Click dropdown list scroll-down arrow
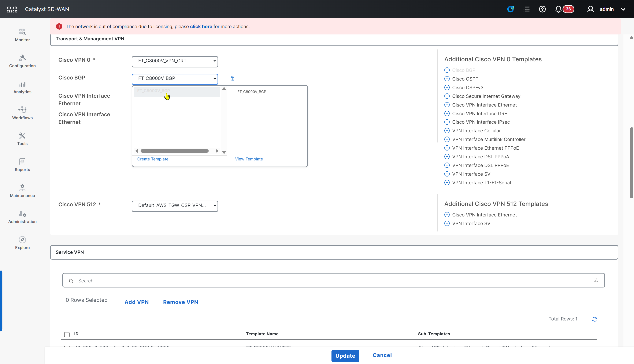Image resolution: width=634 pixels, height=364 pixels. tap(224, 152)
